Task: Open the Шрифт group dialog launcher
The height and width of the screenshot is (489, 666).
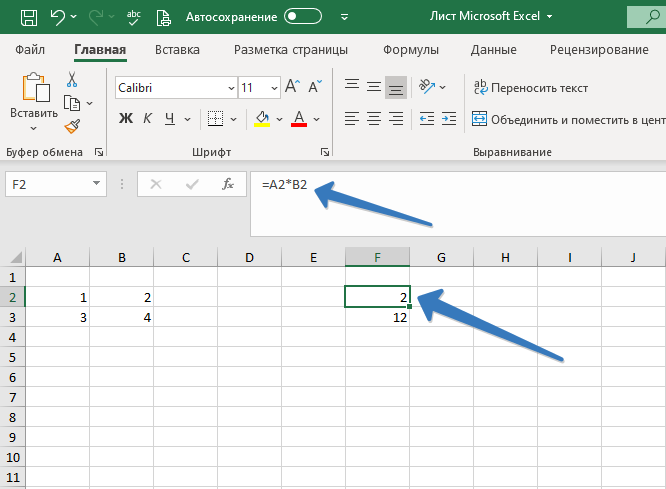Action: (x=325, y=152)
